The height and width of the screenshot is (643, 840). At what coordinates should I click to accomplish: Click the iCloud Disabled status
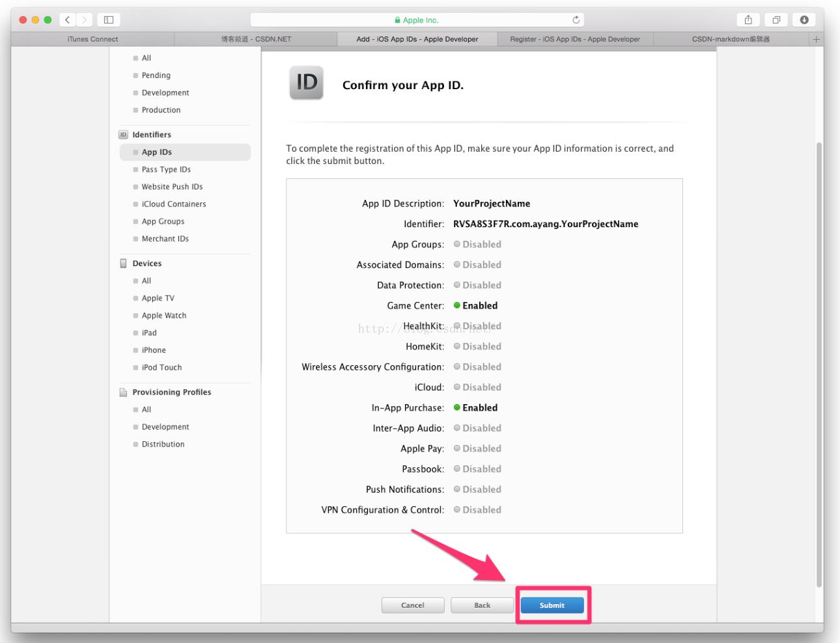[477, 387]
